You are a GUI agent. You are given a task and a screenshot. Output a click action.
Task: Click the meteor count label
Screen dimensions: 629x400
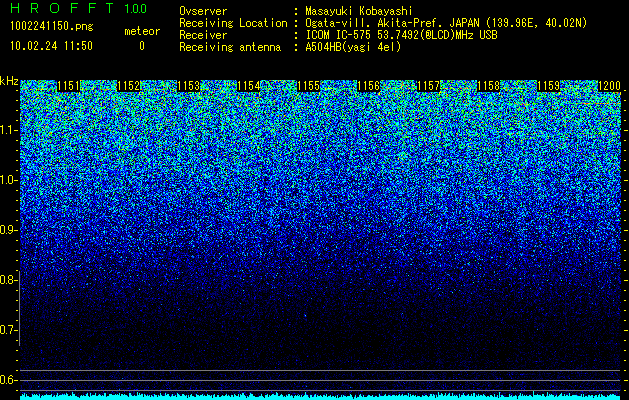pyautogui.click(x=142, y=31)
